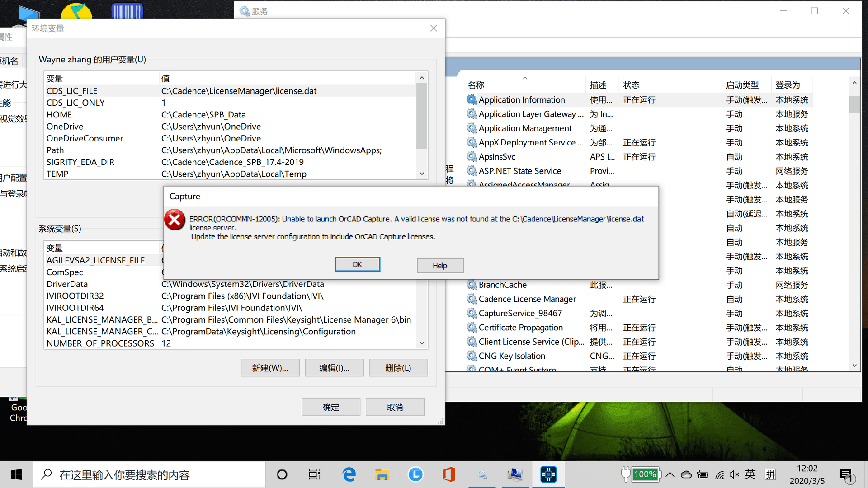Select IVIROOTDIR32 system variable row
This screenshot has height=488, width=868.
point(230,296)
